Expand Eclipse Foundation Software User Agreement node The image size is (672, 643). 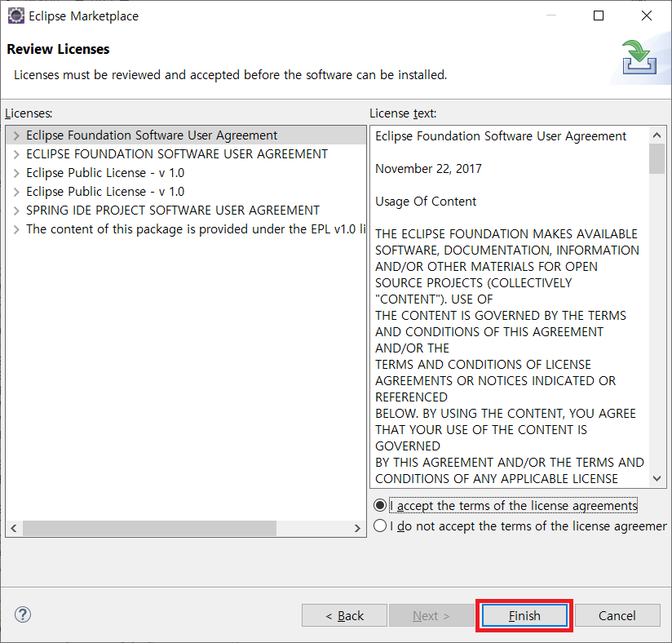(16, 135)
